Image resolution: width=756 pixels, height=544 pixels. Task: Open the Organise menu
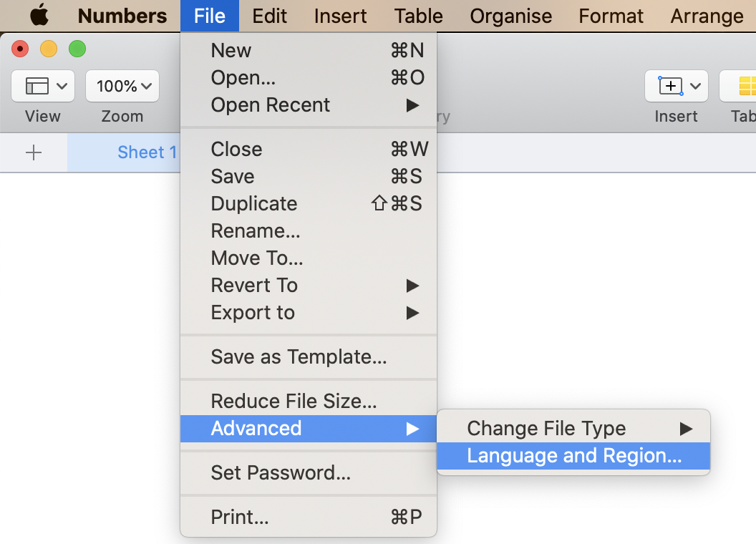pos(510,16)
